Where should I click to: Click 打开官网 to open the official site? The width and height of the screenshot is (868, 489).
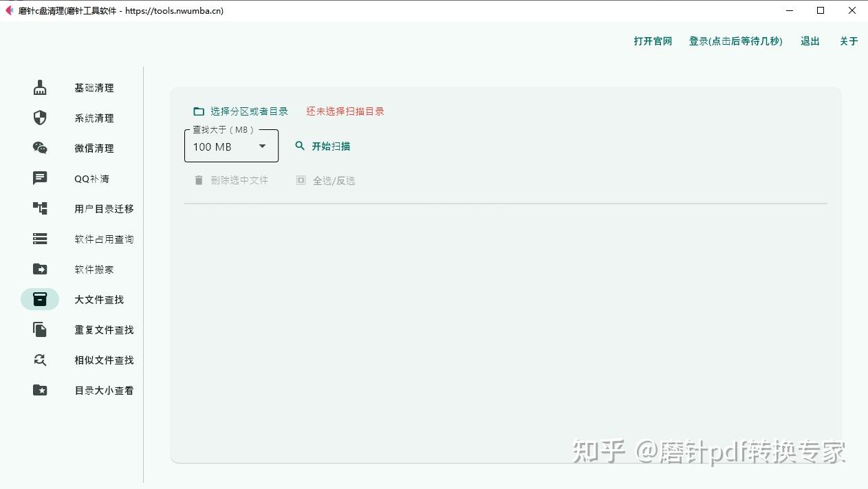pos(652,41)
